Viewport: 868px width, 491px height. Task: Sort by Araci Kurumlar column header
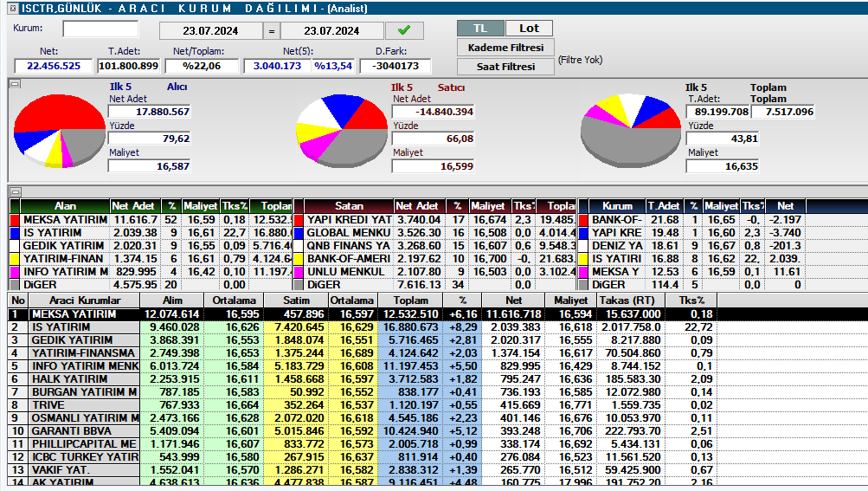pyautogui.click(x=84, y=300)
